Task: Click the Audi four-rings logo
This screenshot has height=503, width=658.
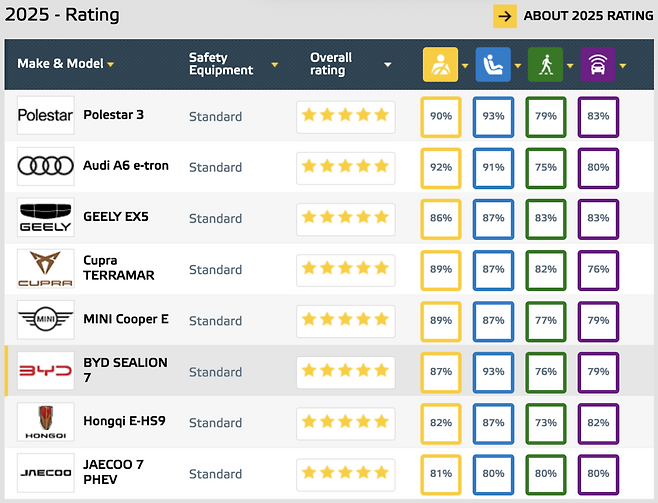Action: pos(46,166)
